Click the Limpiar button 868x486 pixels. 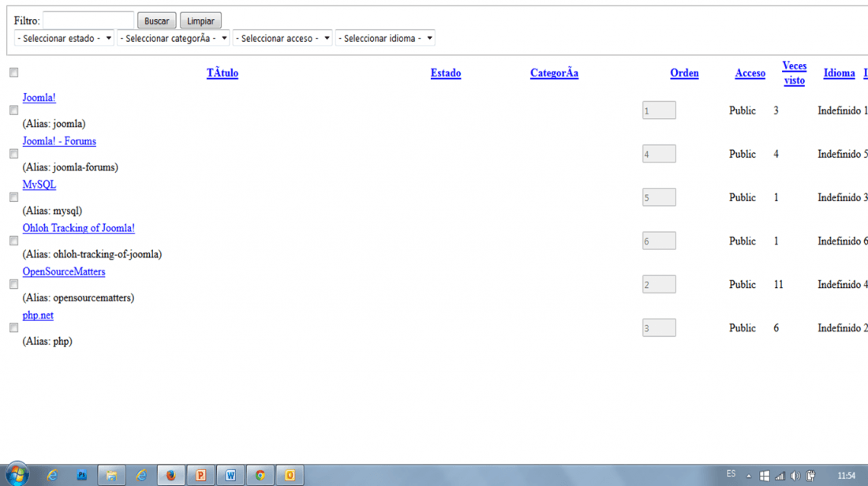tap(200, 21)
